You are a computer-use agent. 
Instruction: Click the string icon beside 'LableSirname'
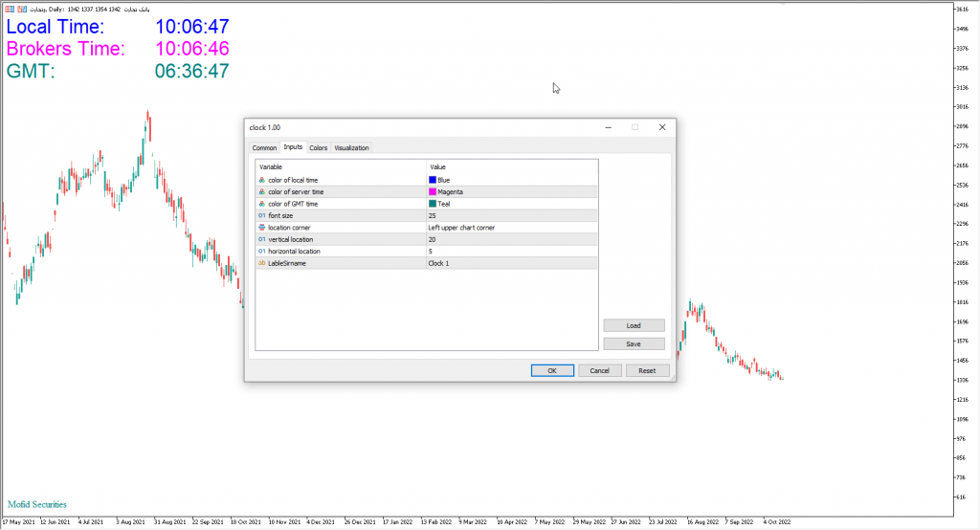click(262, 262)
